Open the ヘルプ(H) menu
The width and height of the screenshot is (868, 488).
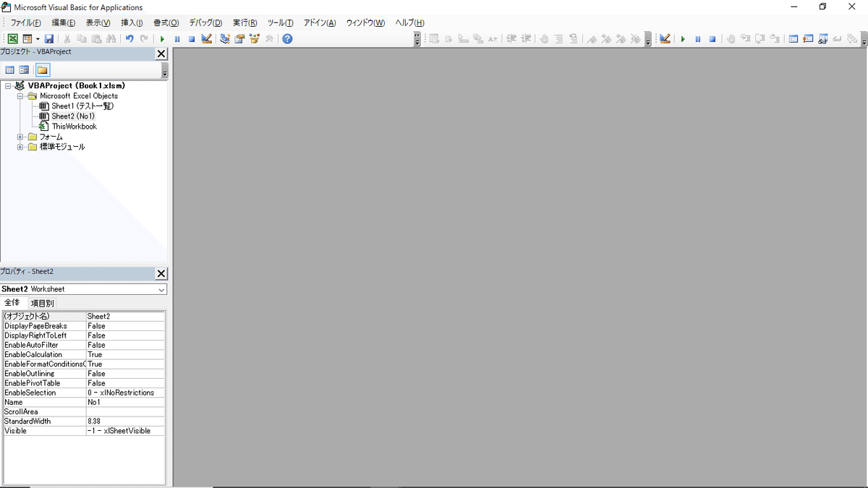coord(409,23)
